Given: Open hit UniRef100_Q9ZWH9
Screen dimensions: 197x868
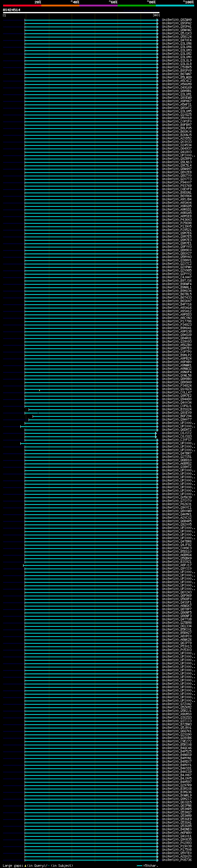Looking at the screenshot, I should [177, 20].
